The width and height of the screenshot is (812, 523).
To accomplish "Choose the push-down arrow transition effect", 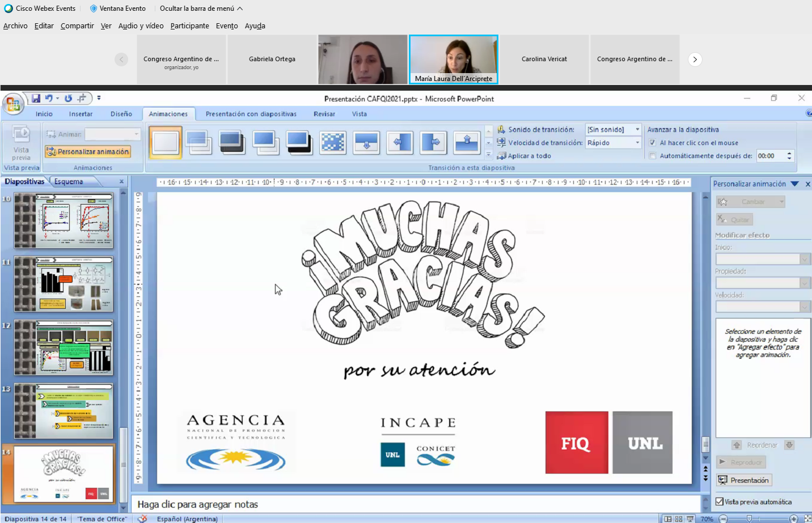I will click(x=366, y=142).
